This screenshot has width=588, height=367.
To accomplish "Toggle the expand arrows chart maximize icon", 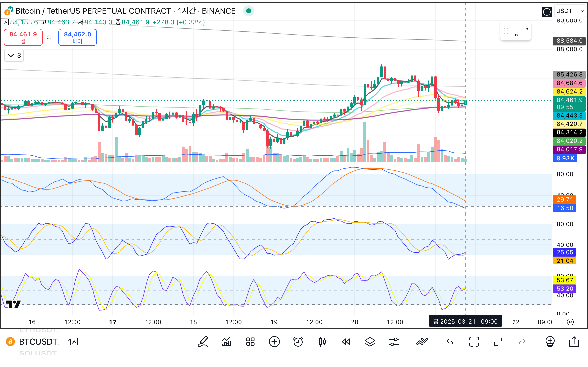I will coord(498,342).
